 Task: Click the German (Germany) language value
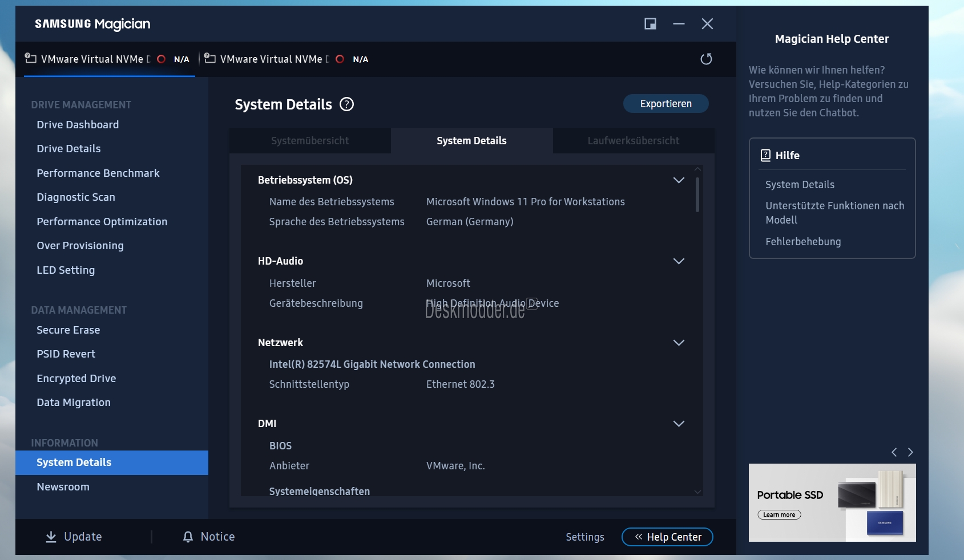(470, 222)
